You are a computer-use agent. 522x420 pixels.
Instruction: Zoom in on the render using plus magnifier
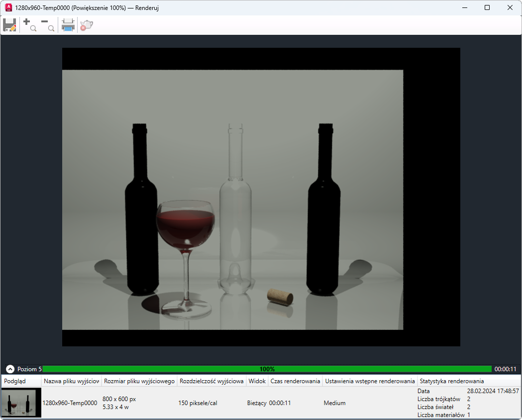30,25
